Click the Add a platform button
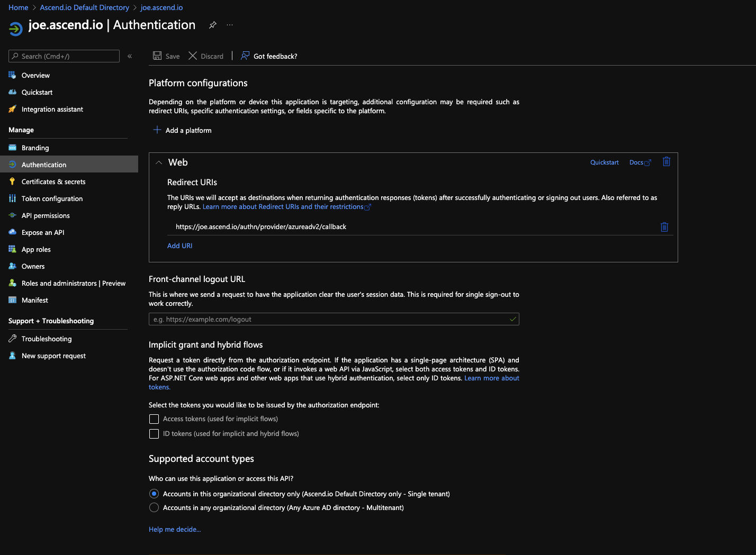The image size is (756, 555). [x=182, y=130]
